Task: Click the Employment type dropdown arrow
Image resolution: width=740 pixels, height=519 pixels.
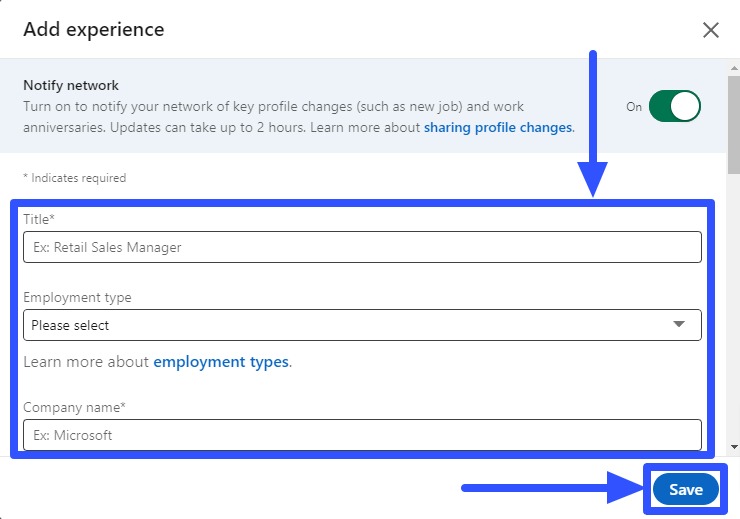Action: [x=679, y=325]
